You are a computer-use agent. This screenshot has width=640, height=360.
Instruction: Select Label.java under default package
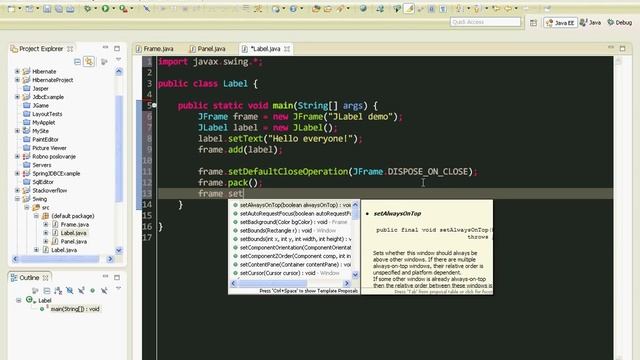click(73, 233)
